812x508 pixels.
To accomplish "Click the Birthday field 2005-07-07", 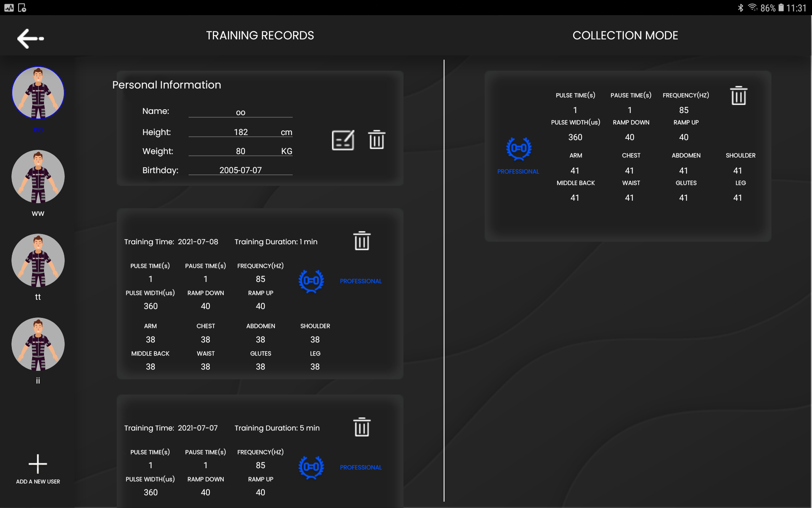I will [240, 170].
